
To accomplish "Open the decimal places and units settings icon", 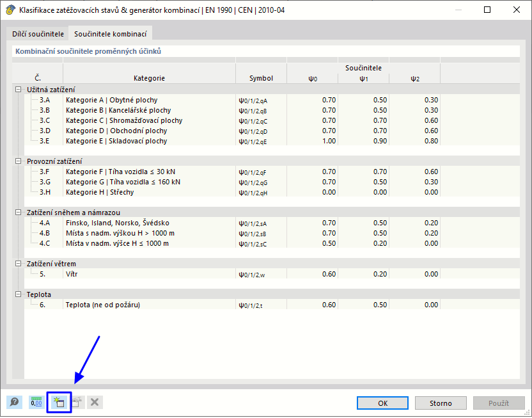I will 36,403.
